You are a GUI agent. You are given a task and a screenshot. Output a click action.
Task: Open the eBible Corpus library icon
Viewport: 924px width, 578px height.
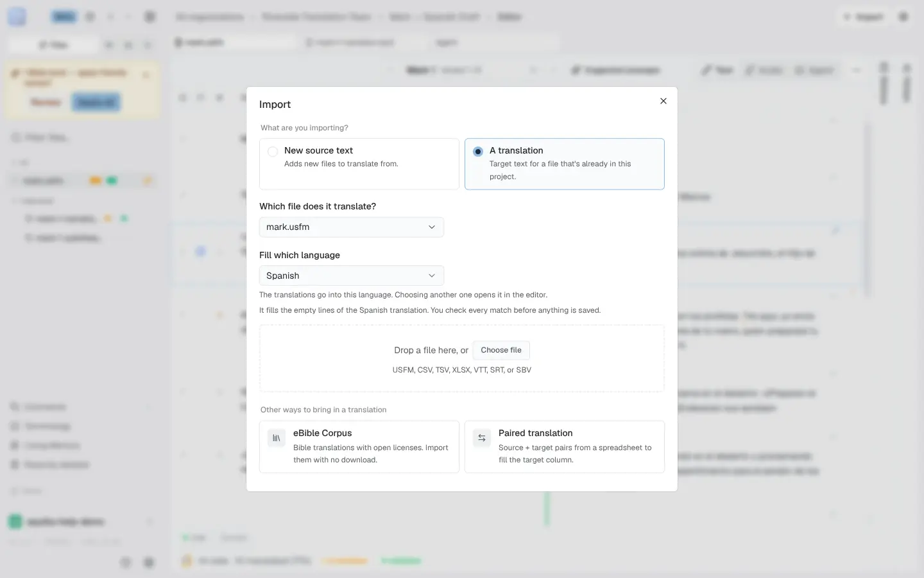click(x=277, y=438)
